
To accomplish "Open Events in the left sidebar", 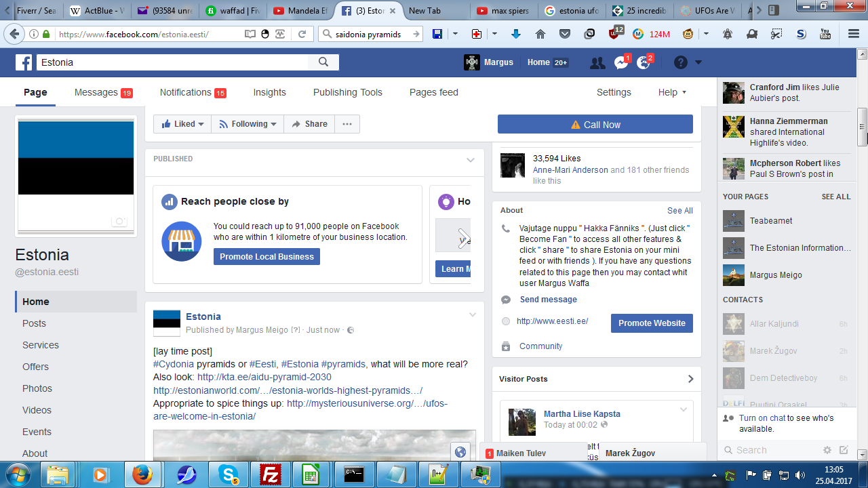I will pos(37,432).
